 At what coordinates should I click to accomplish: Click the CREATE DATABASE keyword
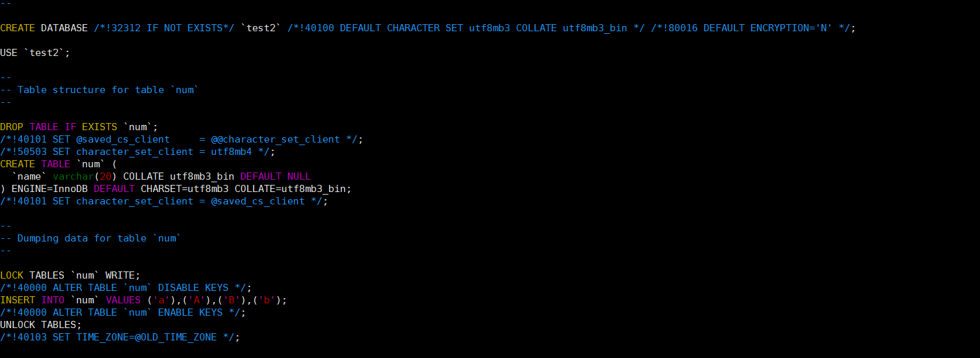44,28
